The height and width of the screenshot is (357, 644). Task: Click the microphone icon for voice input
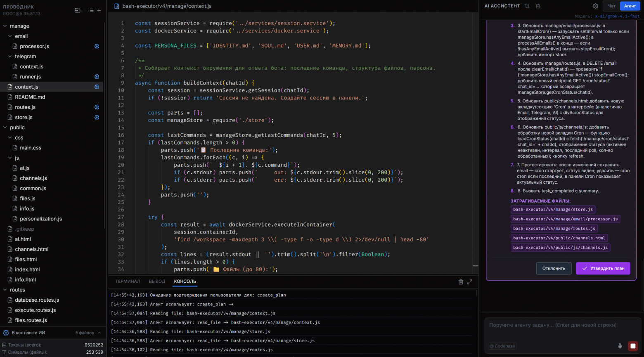coord(620,346)
